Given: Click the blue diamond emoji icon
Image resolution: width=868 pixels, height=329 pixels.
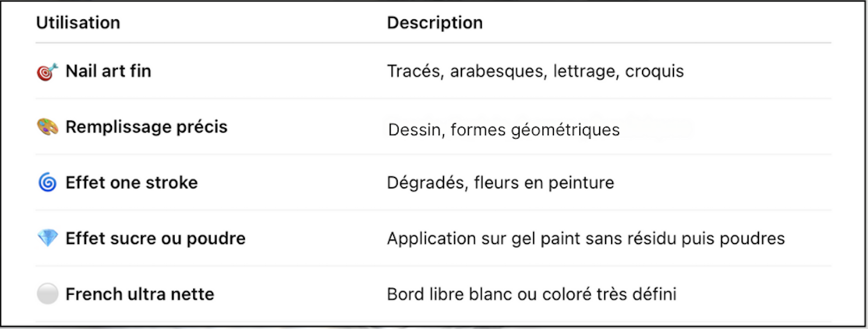Looking at the screenshot, I should coord(47,238).
